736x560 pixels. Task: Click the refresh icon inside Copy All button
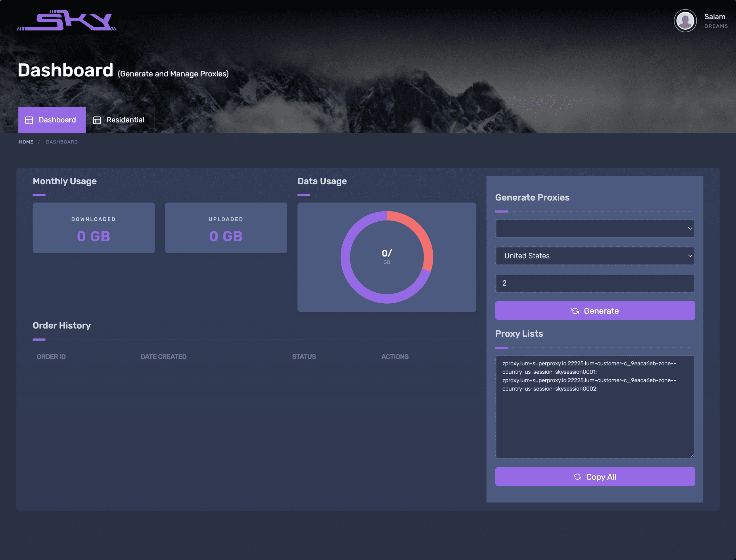tap(578, 477)
